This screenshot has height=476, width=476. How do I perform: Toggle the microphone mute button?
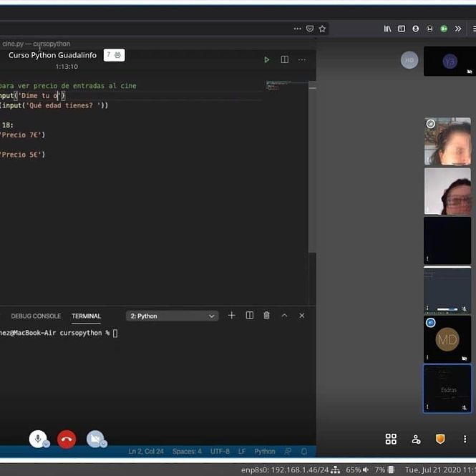[x=38, y=439]
